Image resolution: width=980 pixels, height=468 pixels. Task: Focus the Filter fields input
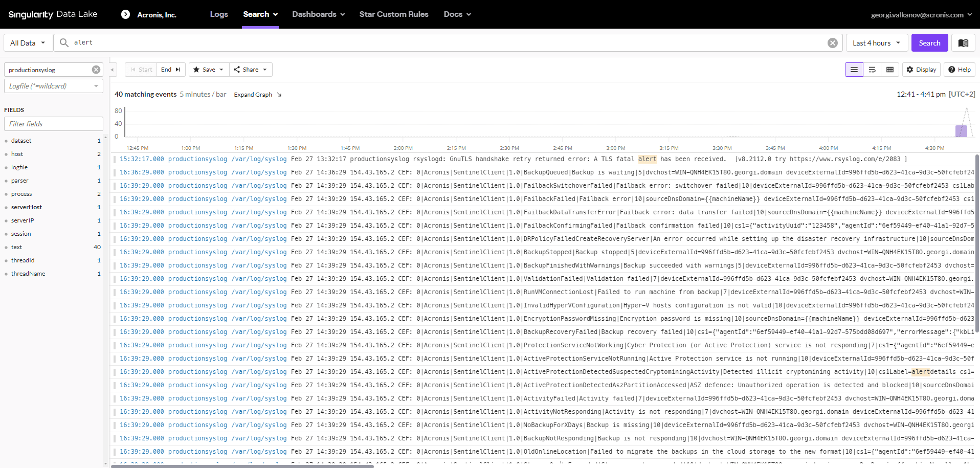point(54,124)
